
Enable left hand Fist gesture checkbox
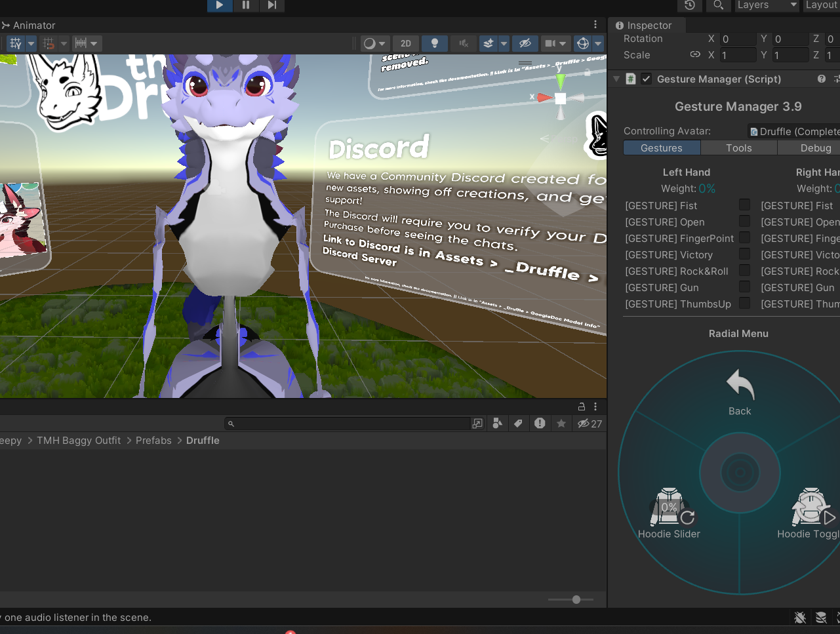(744, 205)
